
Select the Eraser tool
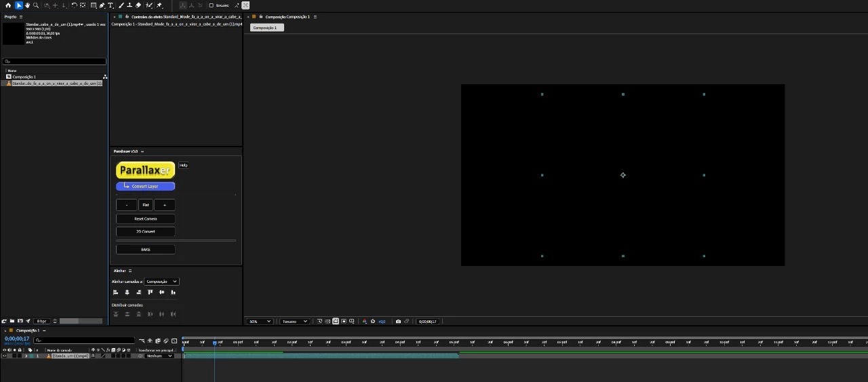point(138,5)
